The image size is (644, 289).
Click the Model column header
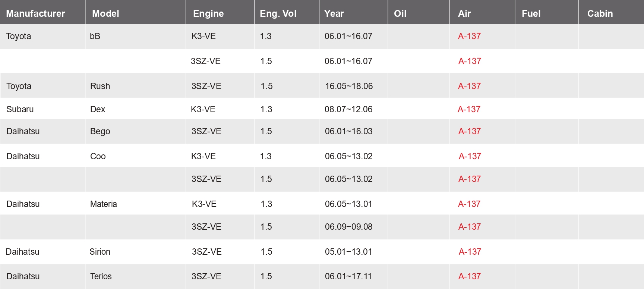click(105, 13)
